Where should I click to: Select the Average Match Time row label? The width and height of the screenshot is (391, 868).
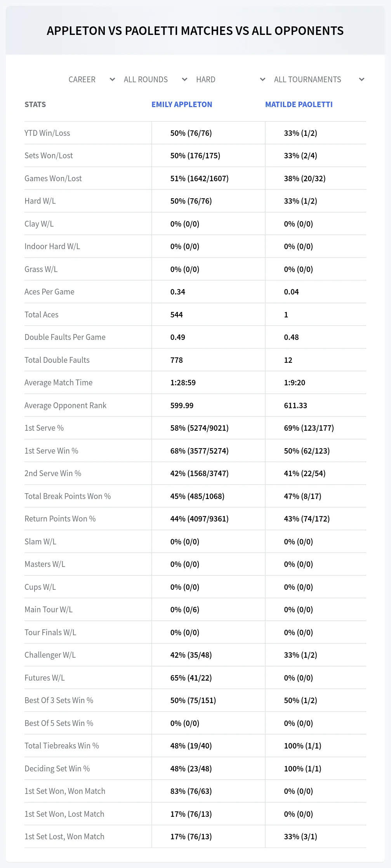[x=59, y=383]
